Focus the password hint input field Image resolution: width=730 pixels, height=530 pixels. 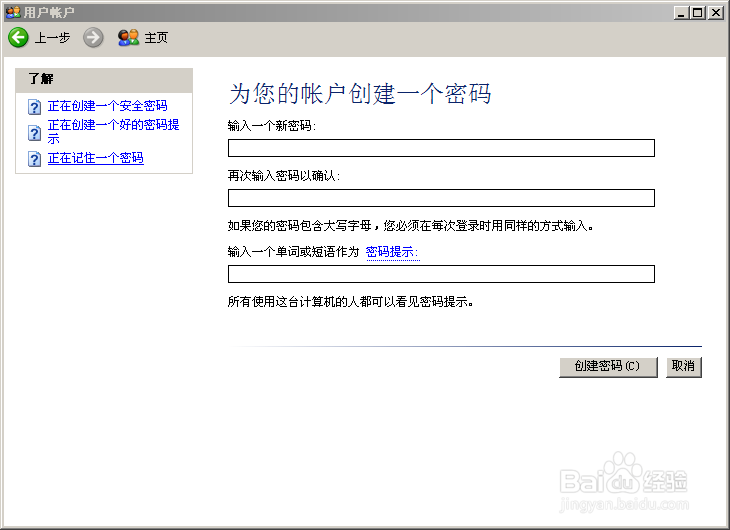441,274
